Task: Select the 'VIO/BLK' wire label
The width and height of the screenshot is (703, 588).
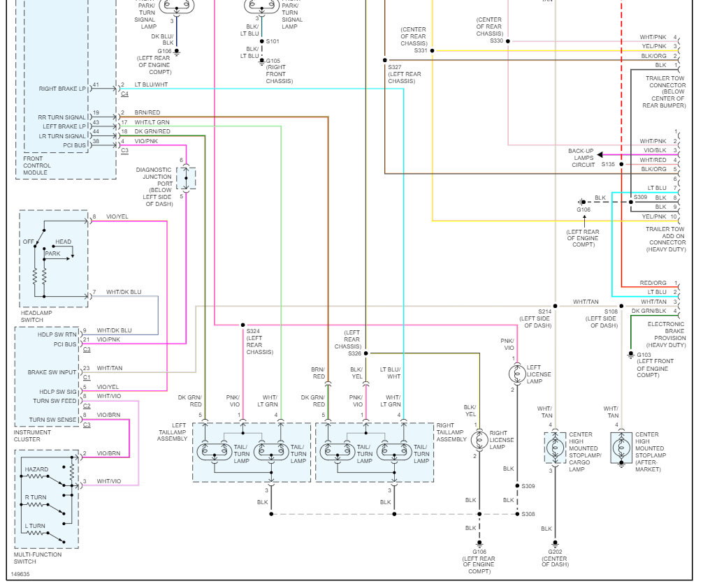Action: 655,151
